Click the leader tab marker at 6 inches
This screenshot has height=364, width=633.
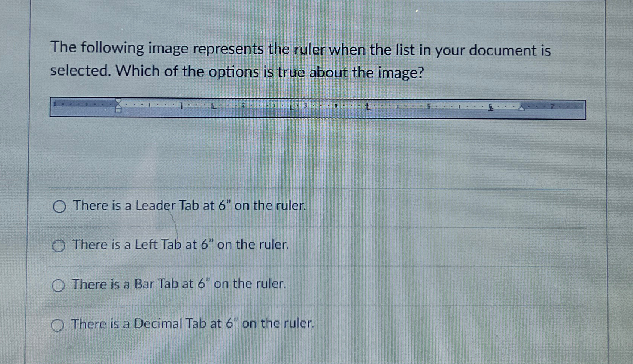point(490,109)
